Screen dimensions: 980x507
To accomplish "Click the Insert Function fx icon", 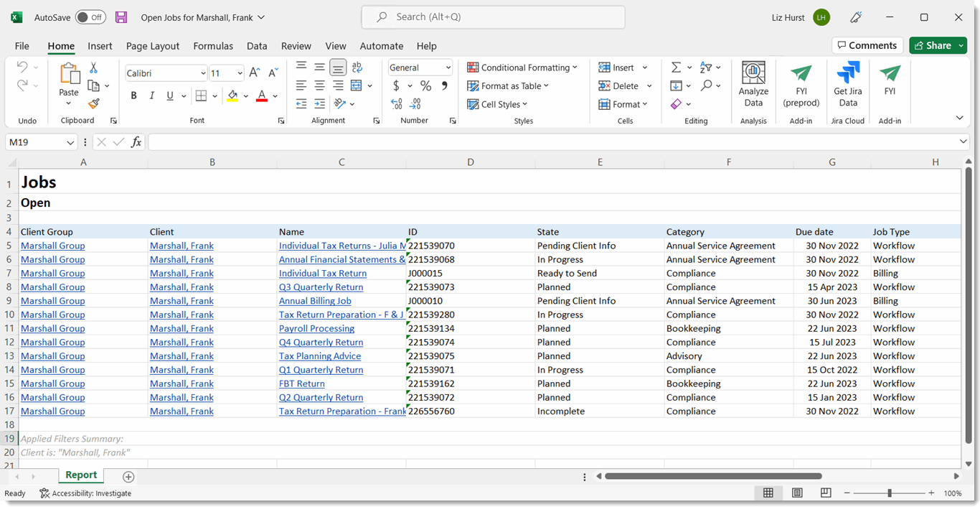I will point(136,142).
